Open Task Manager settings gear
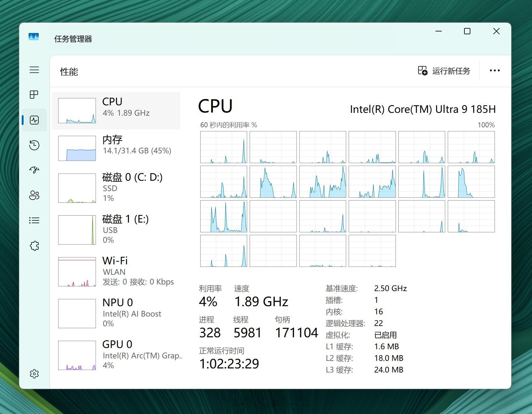This screenshot has height=414, width=532. pos(34,374)
